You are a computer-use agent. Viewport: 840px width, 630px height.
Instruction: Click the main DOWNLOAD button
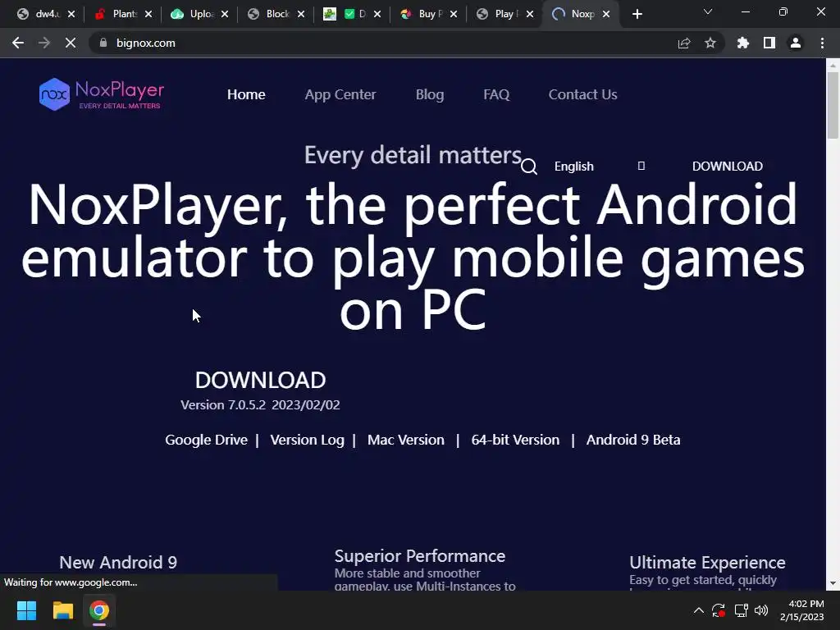(260, 381)
